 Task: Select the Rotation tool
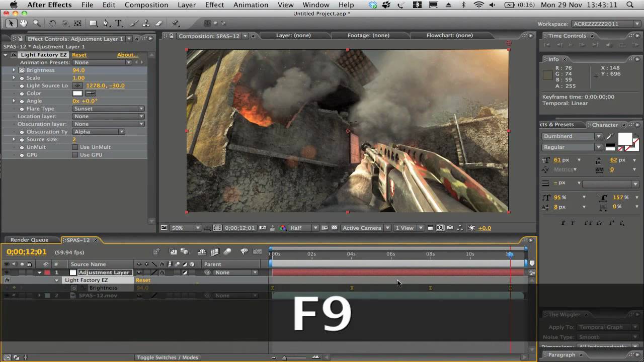52,23
